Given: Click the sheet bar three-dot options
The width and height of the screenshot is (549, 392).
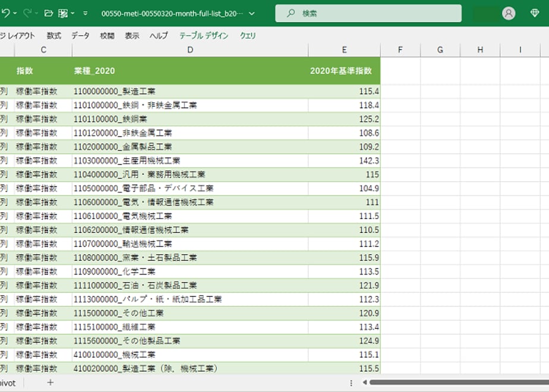Looking at the screenshot, I should click(351, 383).
